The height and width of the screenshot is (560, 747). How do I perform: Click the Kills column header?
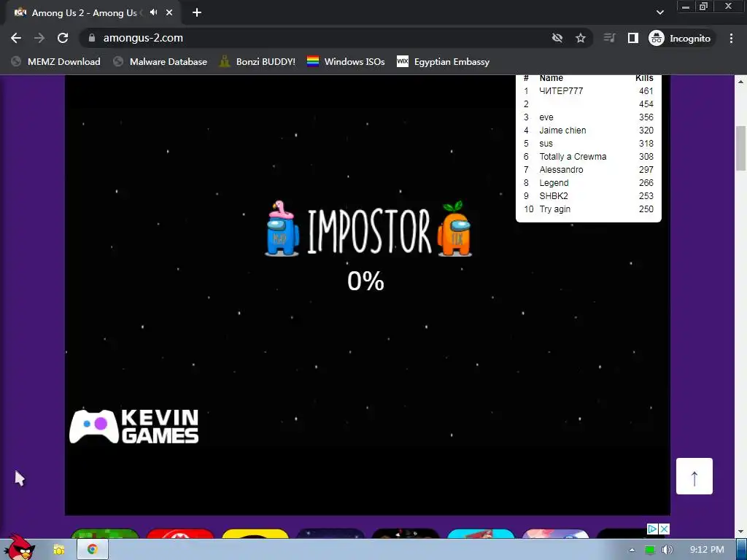[644, 78]
